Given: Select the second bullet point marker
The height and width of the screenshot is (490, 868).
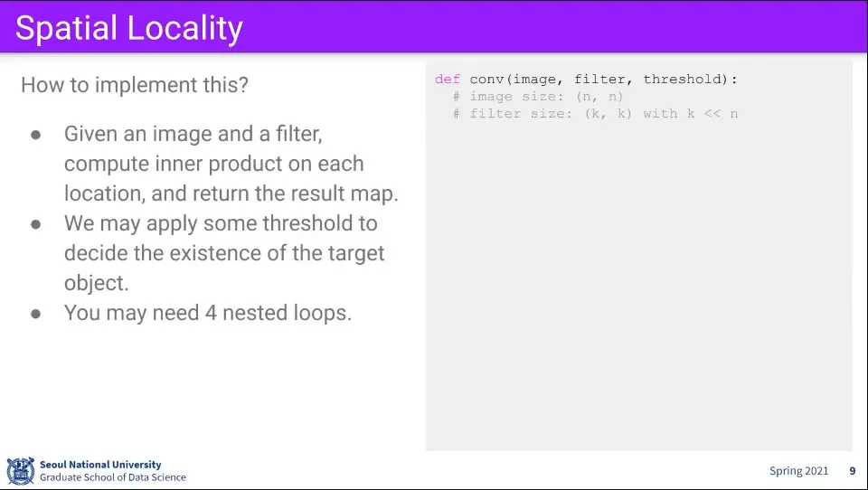Looking at the screenshot, I should 36,224.
